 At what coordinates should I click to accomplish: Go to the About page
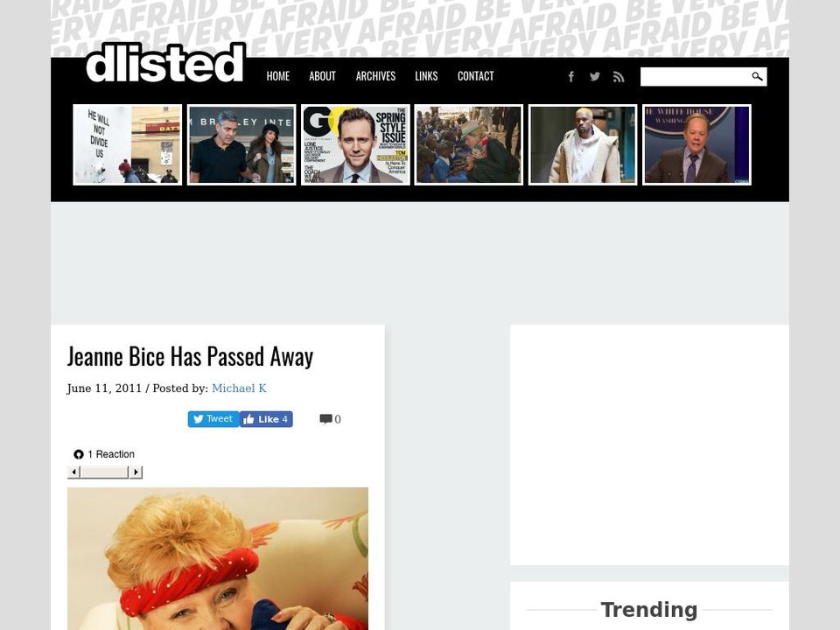(x=322, y=76)
